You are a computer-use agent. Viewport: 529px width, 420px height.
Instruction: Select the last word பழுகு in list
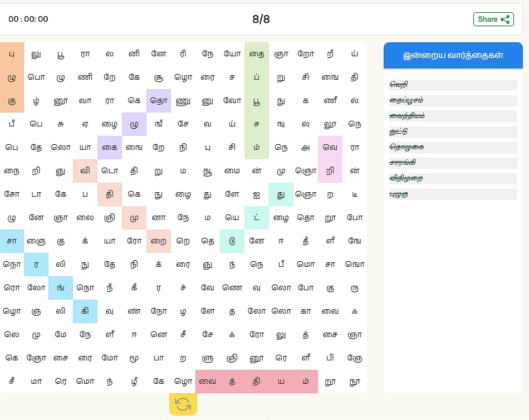(399, 194)
